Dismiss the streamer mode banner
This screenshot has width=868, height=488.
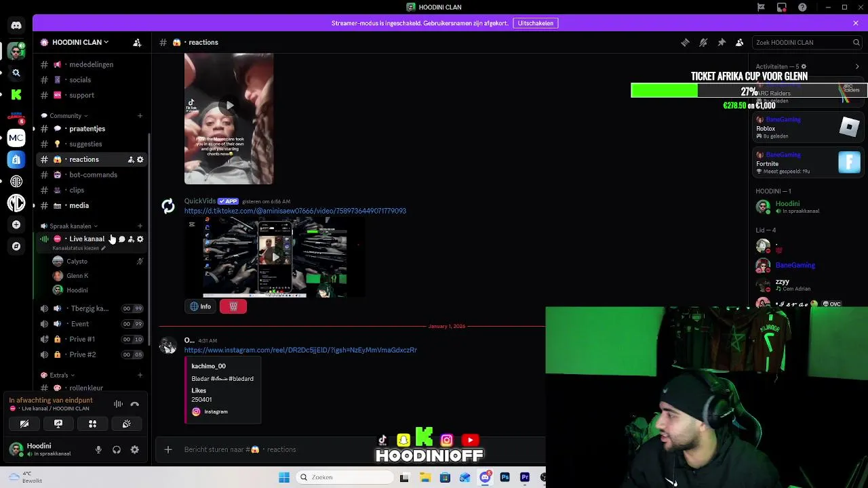click(856, 23)
